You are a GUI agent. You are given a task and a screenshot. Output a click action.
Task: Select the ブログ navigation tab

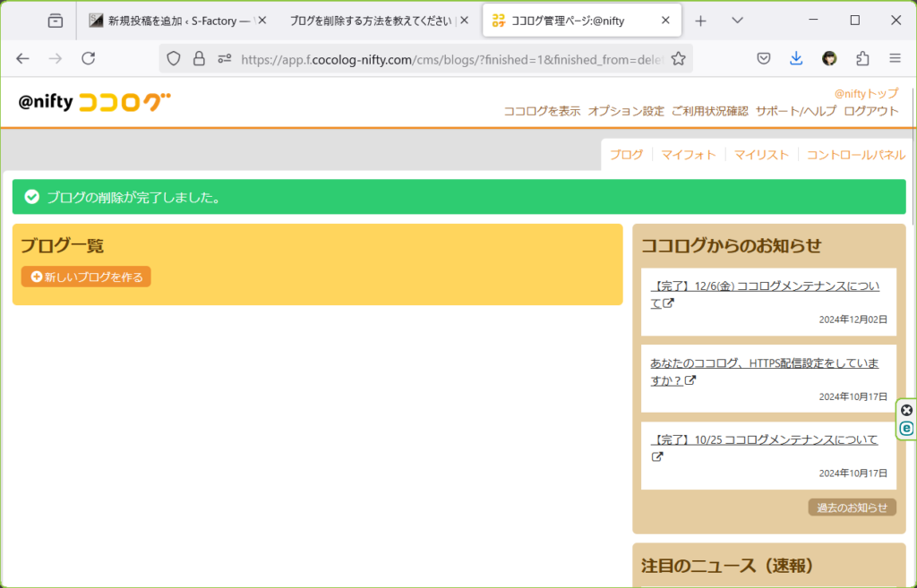pyautogui.click(x=626, y=155)
